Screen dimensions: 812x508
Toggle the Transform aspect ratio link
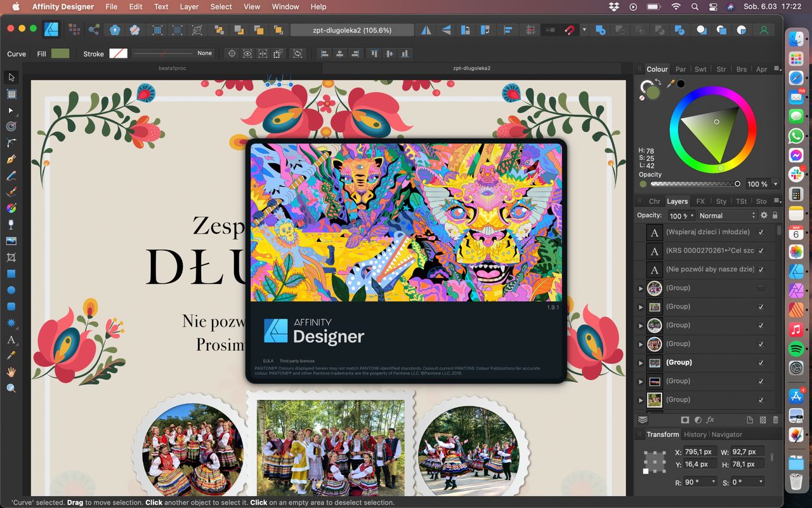(x=771, y=457)
